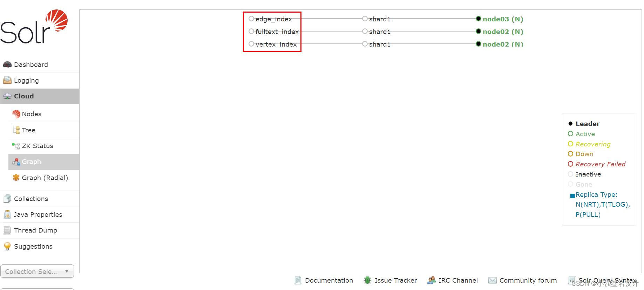The height and width of the screenshot is (290, 644).
Task: Go to the Nodes submenu
Action: 44,114
